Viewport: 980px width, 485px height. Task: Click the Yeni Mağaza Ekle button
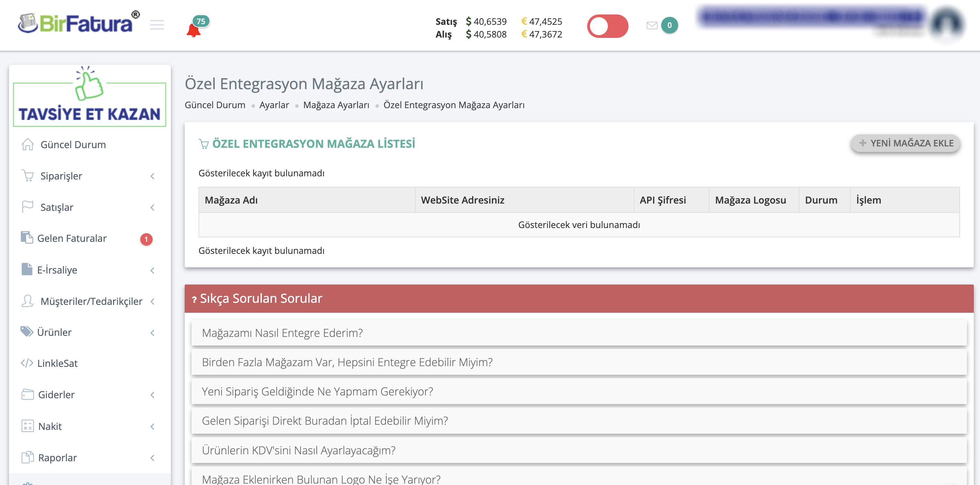[905, 143]
